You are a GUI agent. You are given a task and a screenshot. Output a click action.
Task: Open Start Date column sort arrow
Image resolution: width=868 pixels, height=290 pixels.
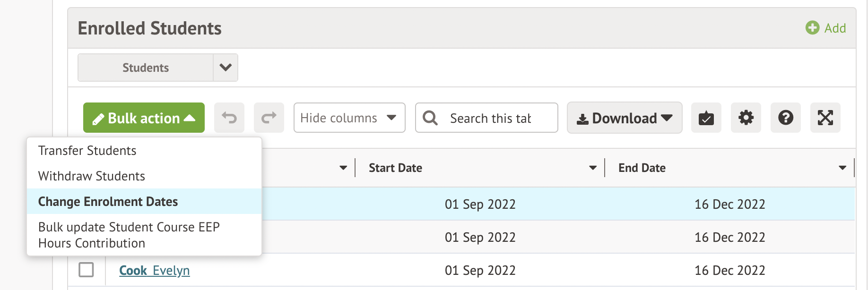click(592, 168)
